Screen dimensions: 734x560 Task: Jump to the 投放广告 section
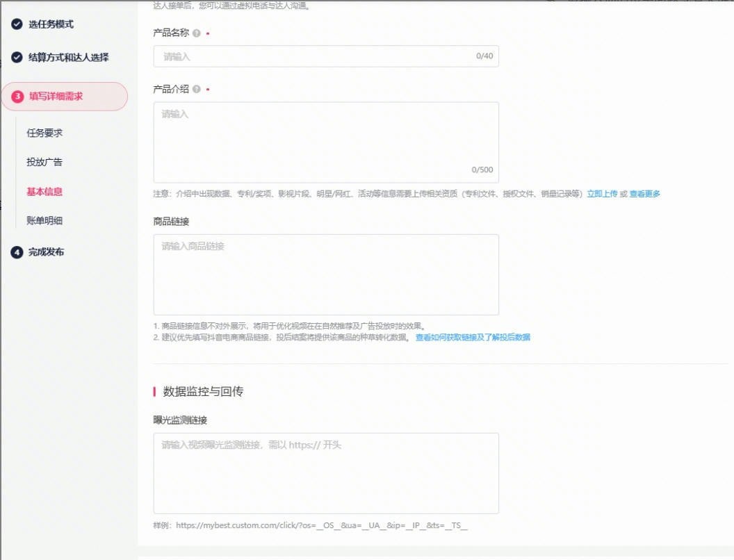[x=44, y=162]
